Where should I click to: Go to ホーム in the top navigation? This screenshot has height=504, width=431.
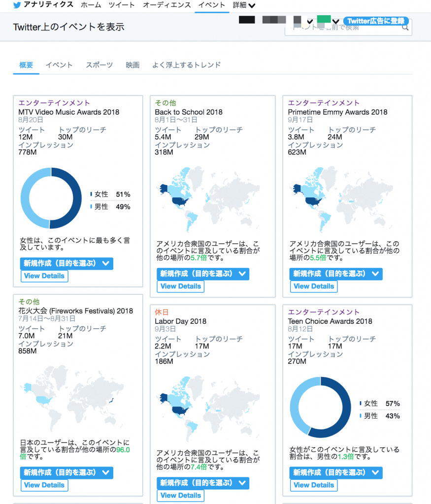pyautogui.click(x=91, y=5)
